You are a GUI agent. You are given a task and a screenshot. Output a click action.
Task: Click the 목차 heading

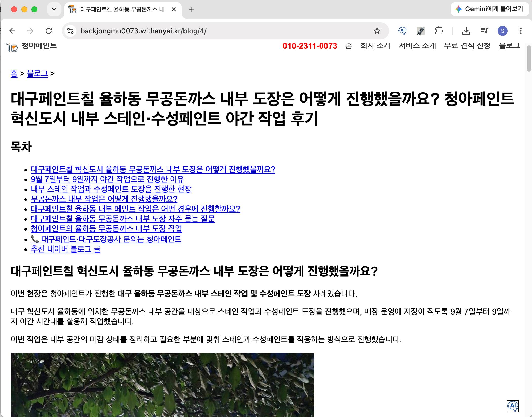pos(21,147)
